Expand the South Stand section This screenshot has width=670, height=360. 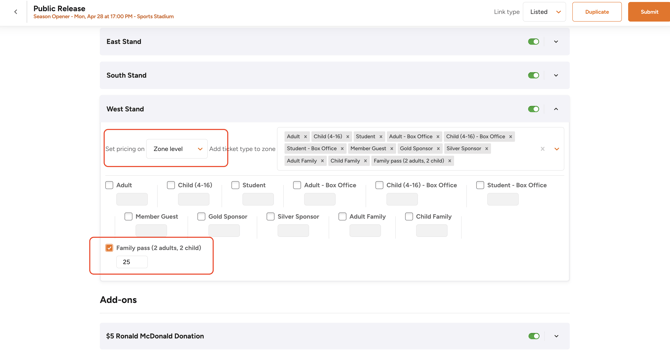tap(556, 75)
